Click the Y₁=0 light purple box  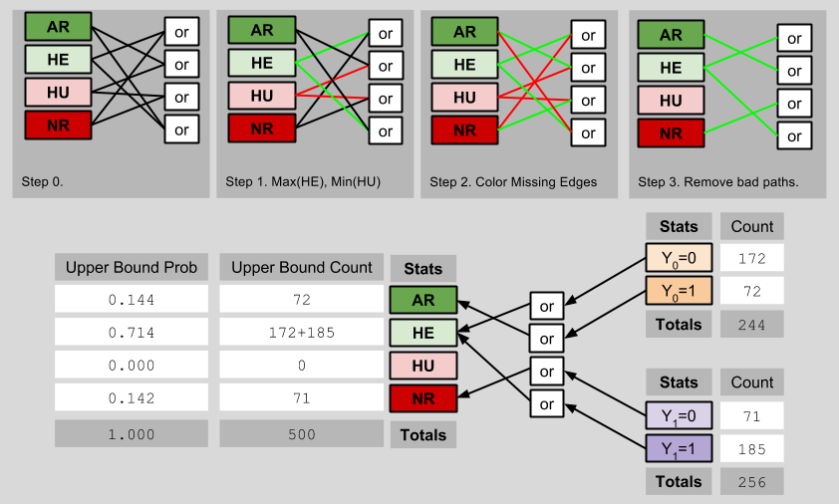[x=679, y=415]
